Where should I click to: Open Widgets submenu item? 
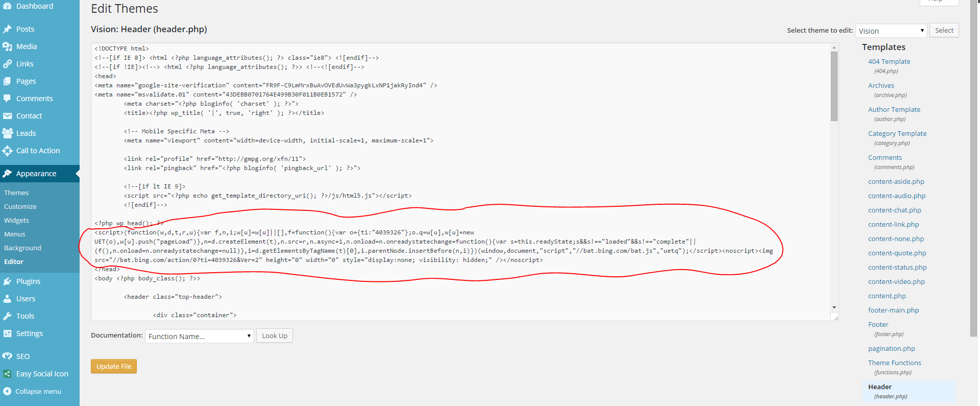click(16, 220)
